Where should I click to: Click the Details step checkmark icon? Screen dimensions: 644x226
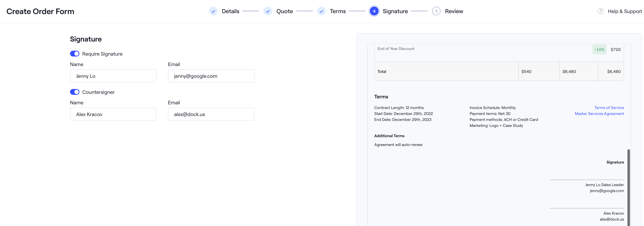(x=213, y=11)
